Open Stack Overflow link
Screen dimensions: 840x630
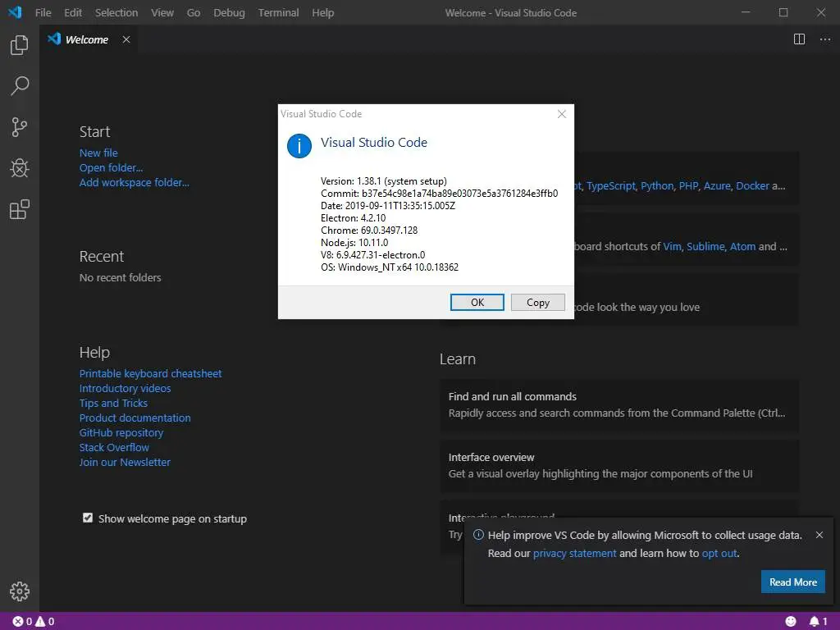[x=114, y=447]
